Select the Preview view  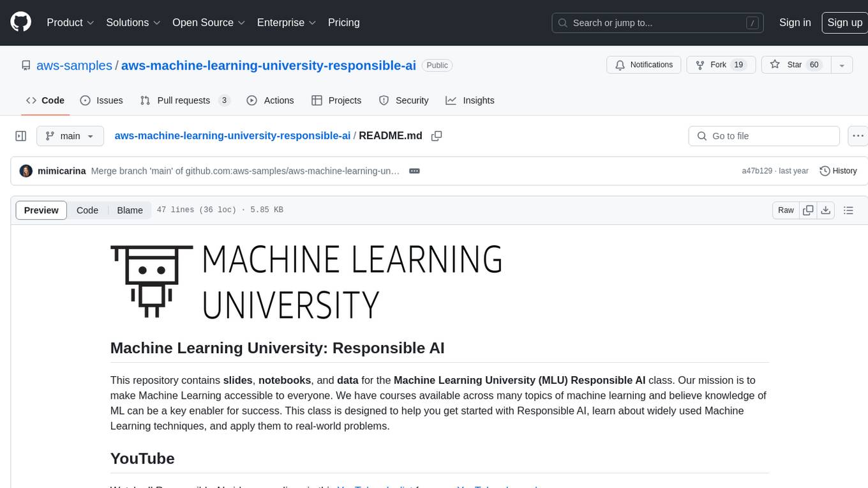41,210
